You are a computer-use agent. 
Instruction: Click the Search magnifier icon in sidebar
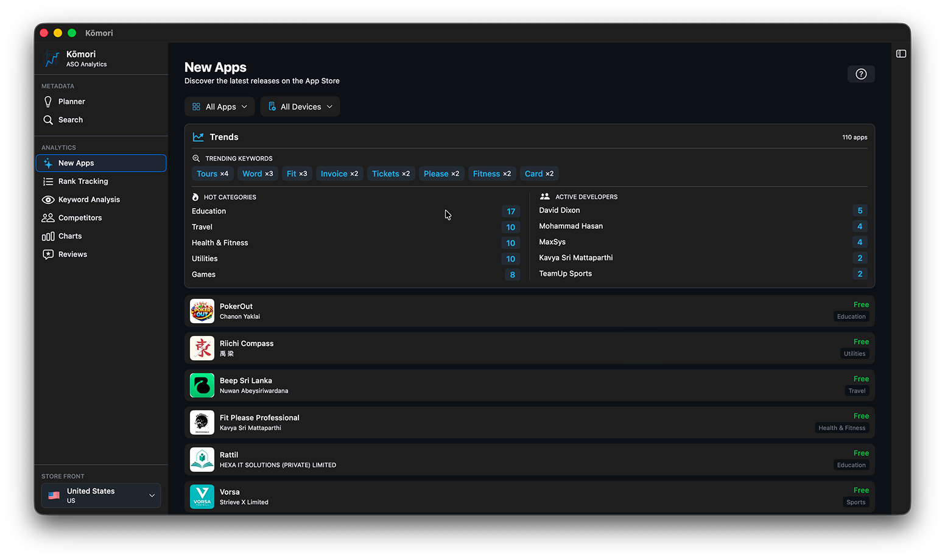[48, 120]
